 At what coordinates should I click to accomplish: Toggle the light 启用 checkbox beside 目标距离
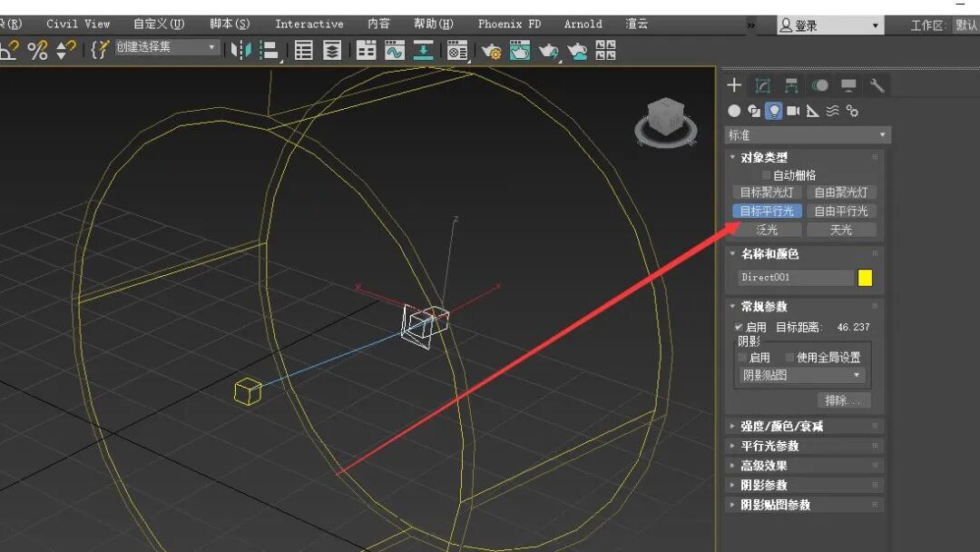(739, 327)
